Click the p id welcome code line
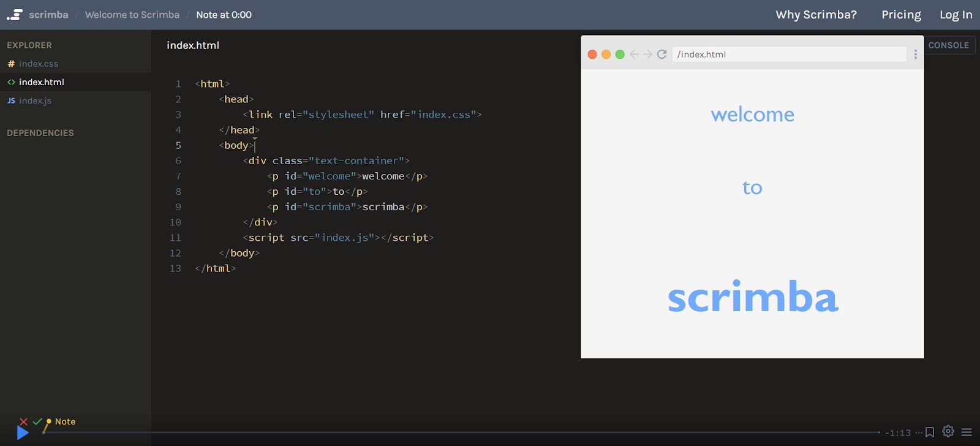The image size is (980, 446). coord(347,176)
